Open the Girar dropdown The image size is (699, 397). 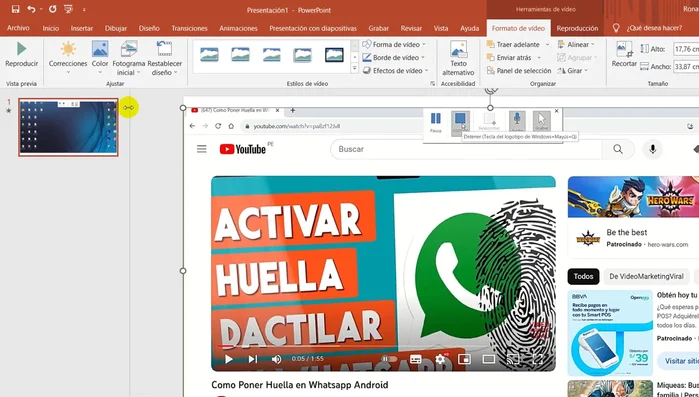573,70
